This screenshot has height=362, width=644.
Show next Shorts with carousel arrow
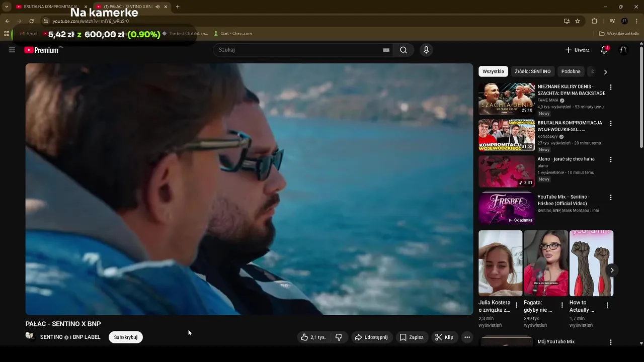pos(612,270)
